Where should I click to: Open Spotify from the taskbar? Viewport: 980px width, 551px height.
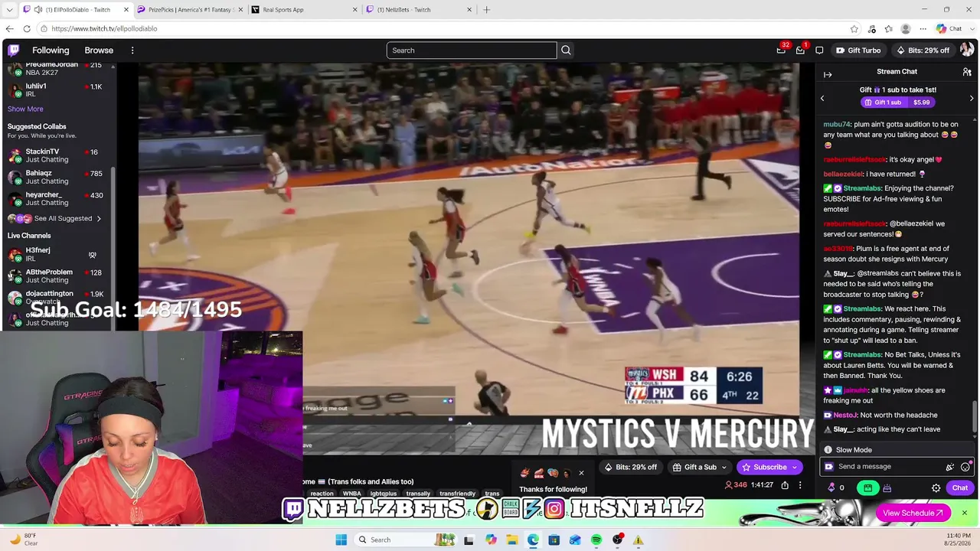pyautogui.click(x=596, y=540)
